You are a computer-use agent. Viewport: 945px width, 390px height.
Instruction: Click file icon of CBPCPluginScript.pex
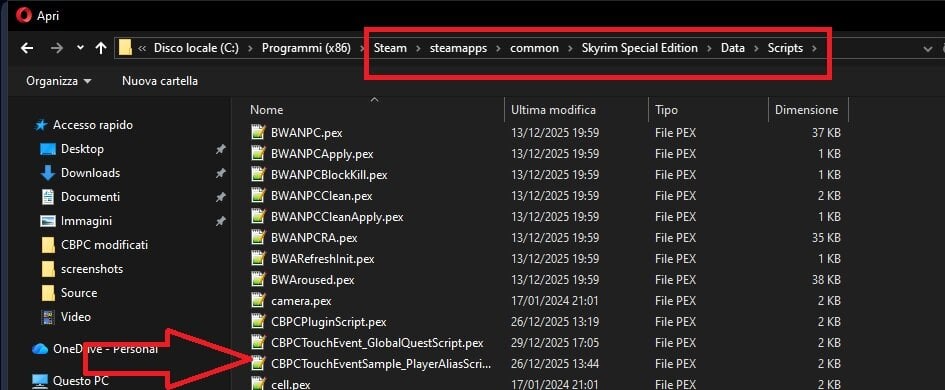click(x=258, y=322)
